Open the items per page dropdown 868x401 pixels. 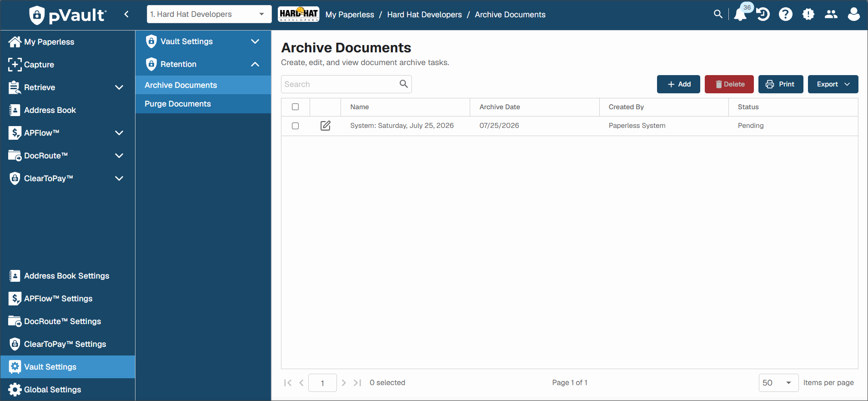click(x=778, y=383)
